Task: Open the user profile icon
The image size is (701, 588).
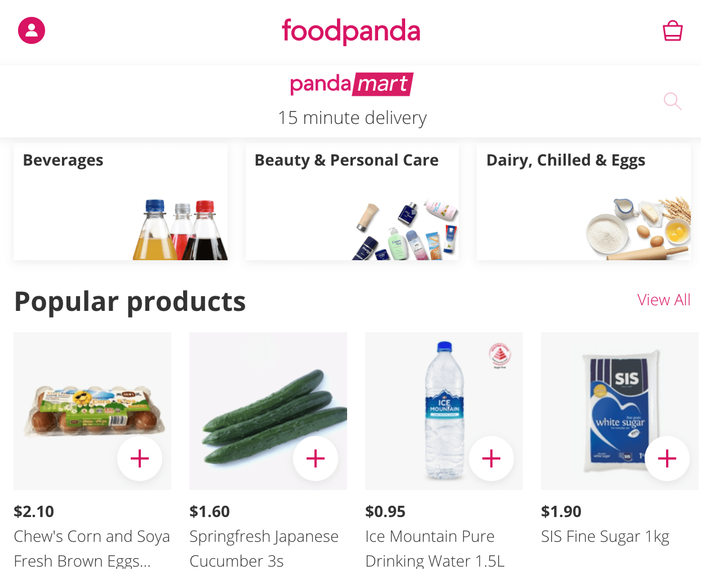Action: 32,30
